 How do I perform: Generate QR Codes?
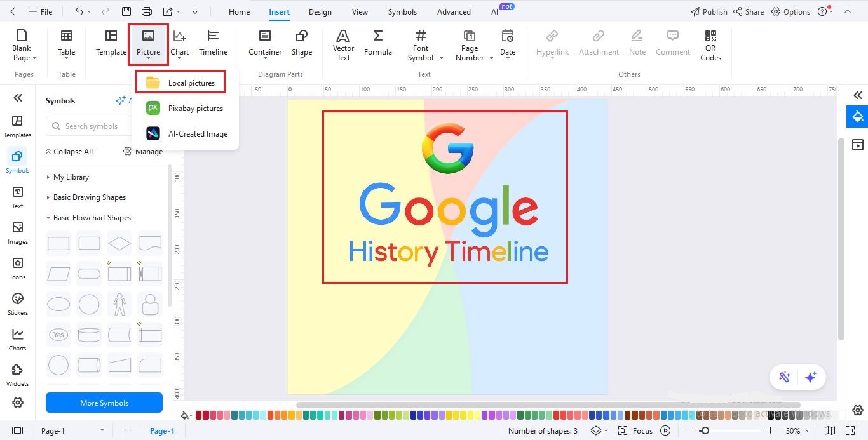[710, 44]
